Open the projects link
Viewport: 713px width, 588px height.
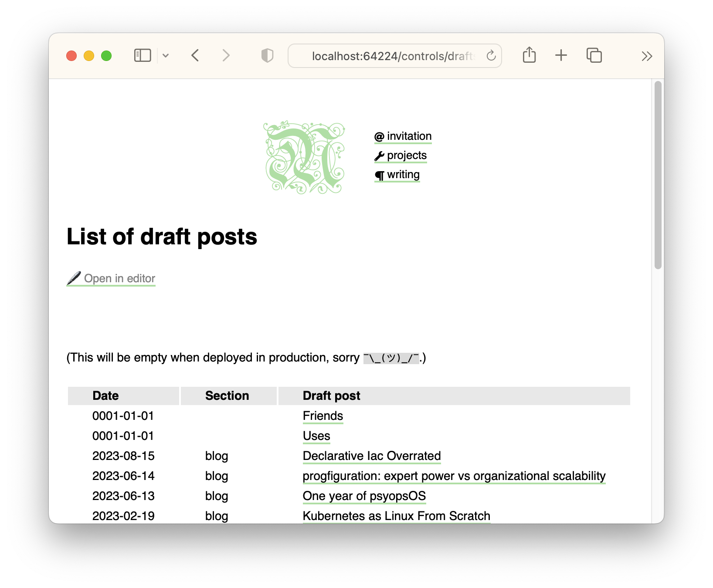(x=406, y=155)
